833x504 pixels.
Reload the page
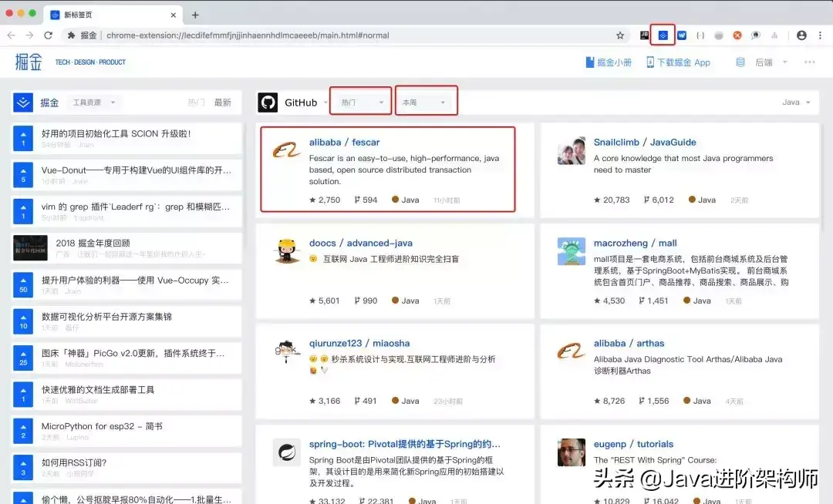coord(49,35)
